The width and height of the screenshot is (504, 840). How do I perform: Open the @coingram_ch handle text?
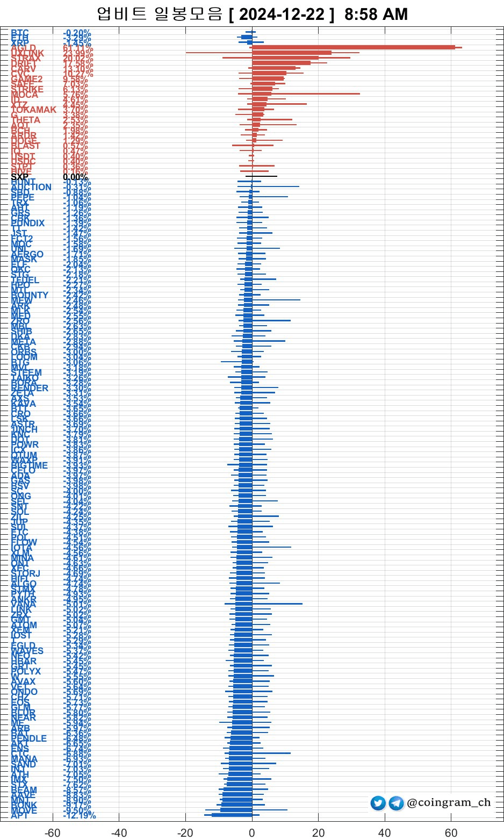(449, 802)
